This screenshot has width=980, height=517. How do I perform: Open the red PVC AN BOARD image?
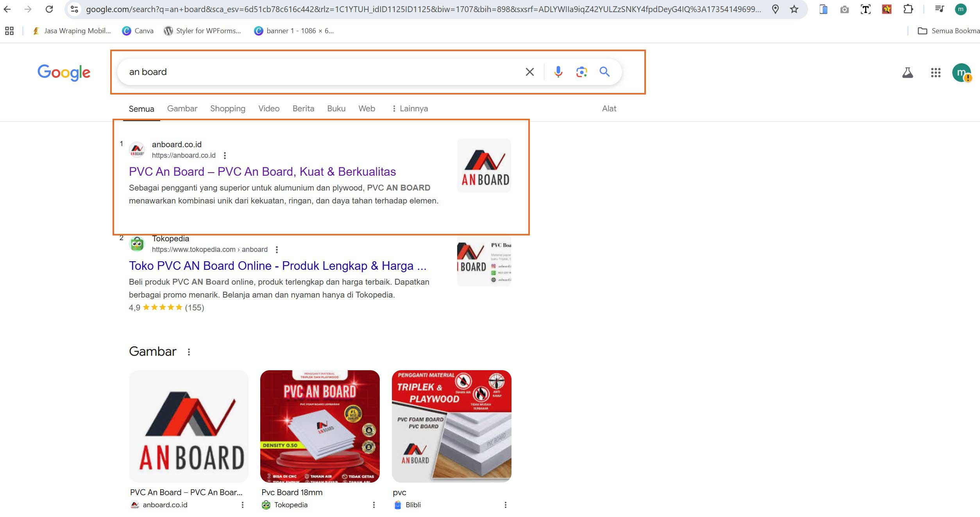coord(320,426)
